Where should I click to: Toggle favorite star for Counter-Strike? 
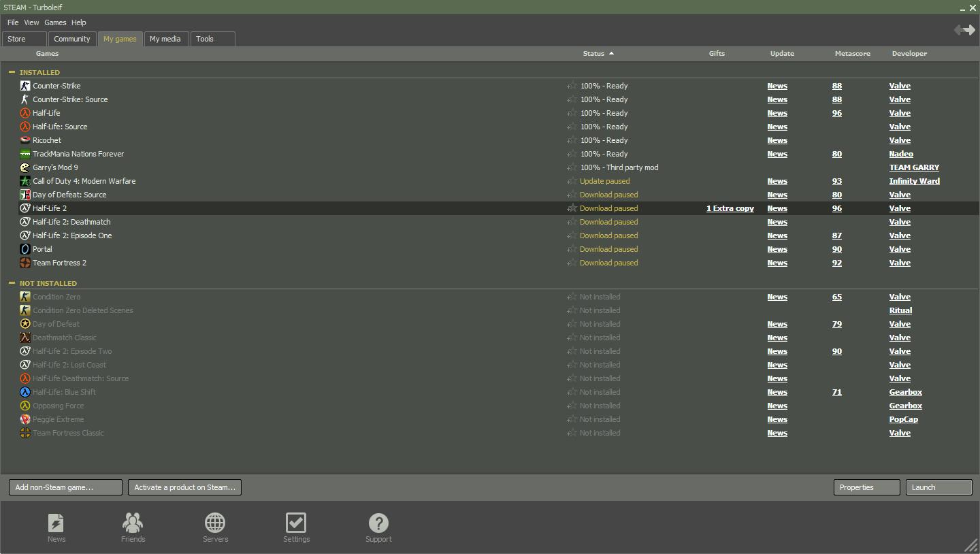[x=572, y=86]
